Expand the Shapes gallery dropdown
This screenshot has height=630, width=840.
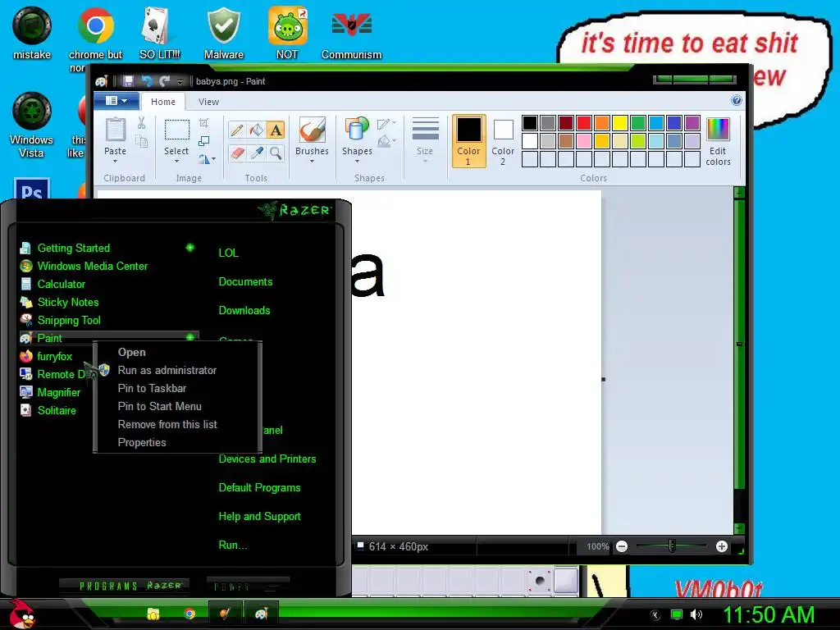357,162
